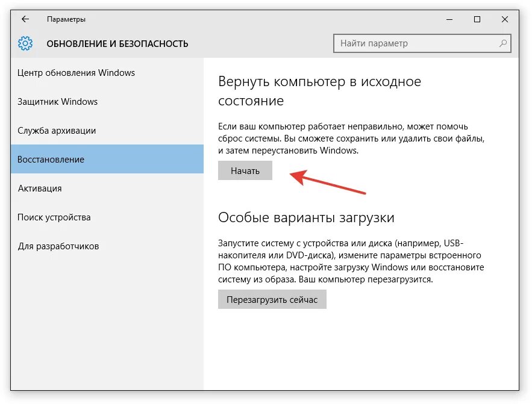Click Перезагрузить сейчас button
This screenshot has width=532, height=404.
point(272,299)
